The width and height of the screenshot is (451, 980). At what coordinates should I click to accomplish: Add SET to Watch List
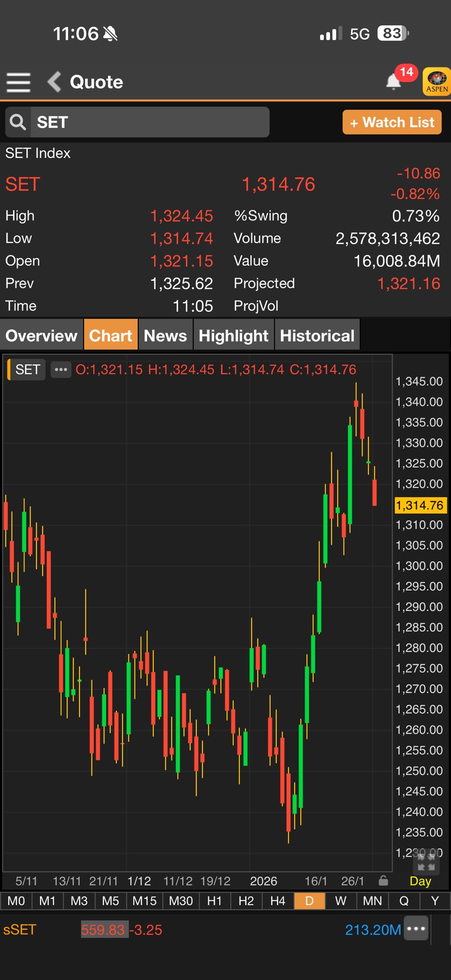coord(392,123)
